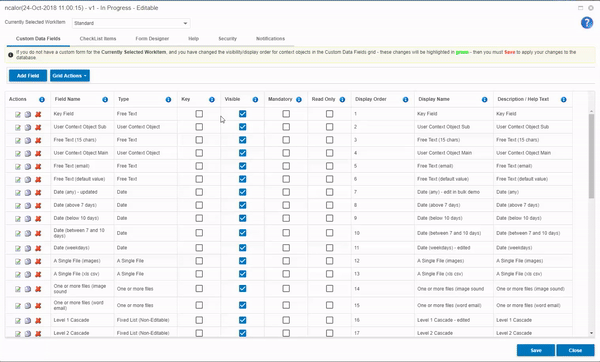Open the Notifications tab

pyautogui.click(x=270, y=39)
